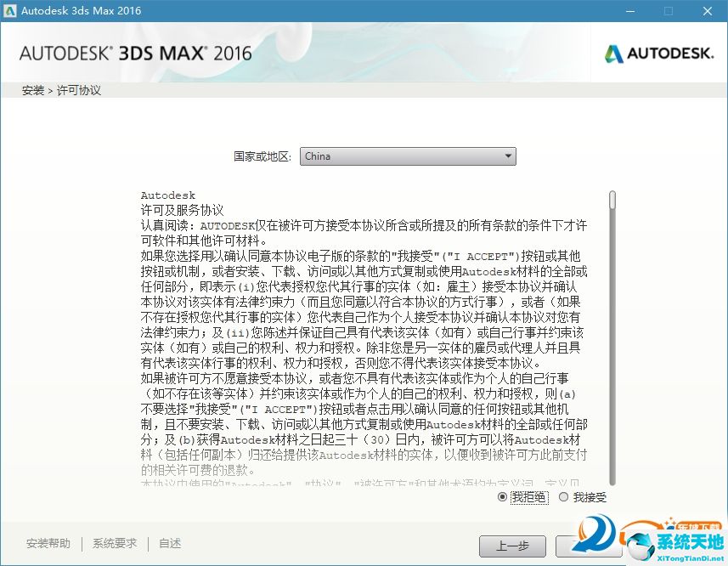The height and width of the screenshot is (566, 728).
Task: Click the 国家或地区 label
Action: [x=262, y=156]
